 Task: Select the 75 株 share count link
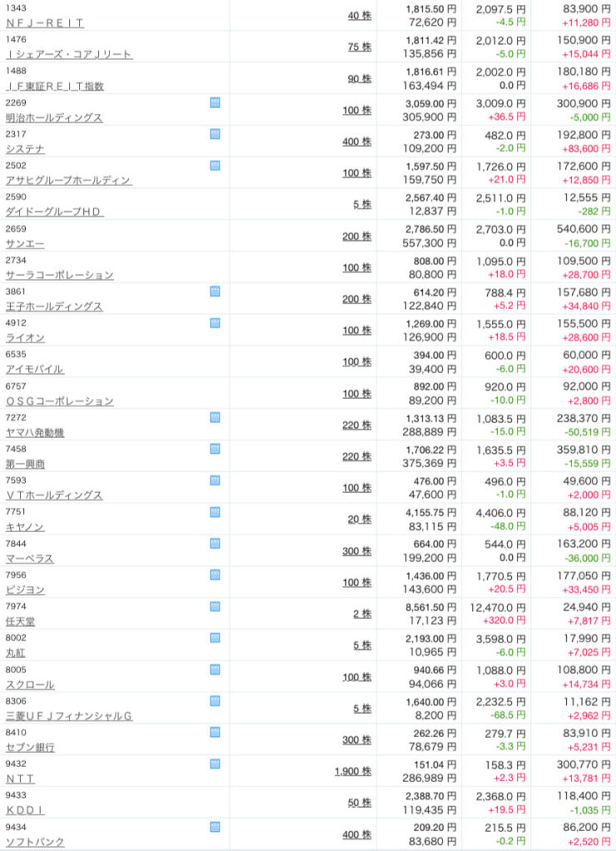click(359, 47)
